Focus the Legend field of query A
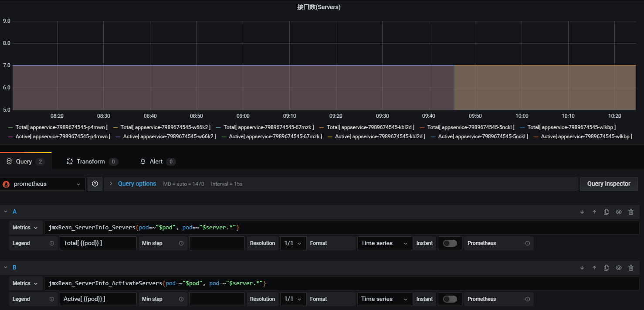Viewport: 644px width, 310px height. 98,243
